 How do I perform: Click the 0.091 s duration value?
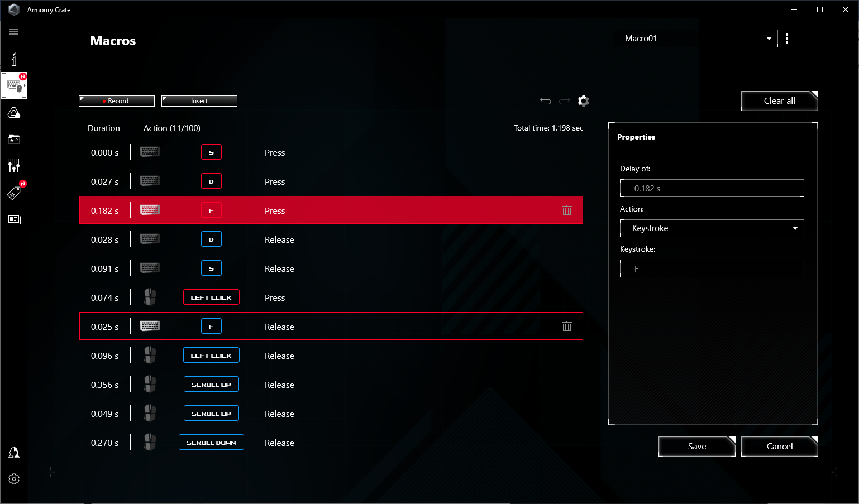pyautogui.click(x=104, y=269)
